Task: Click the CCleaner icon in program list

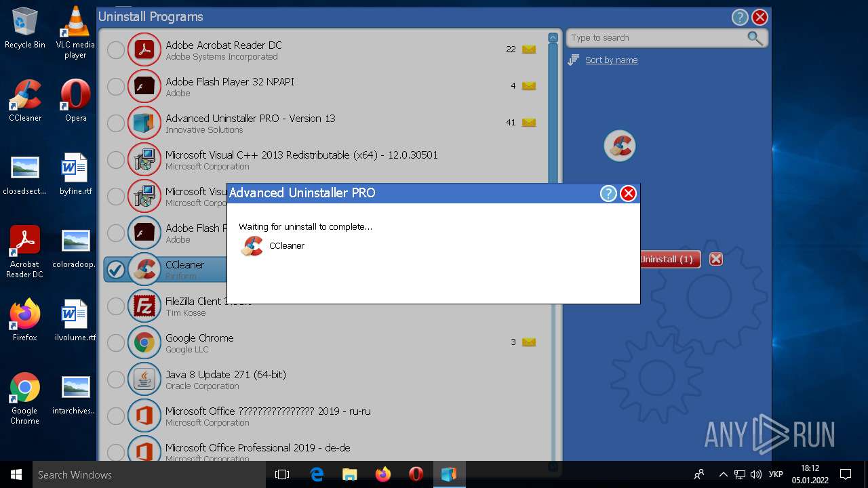Action: click(x=144, y=269)
